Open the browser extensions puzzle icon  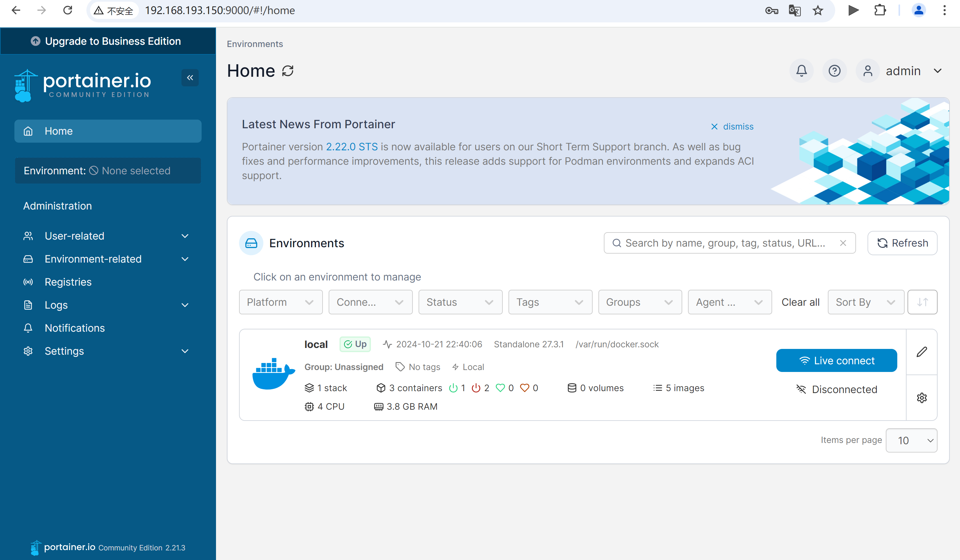click(x=880, y=11)
